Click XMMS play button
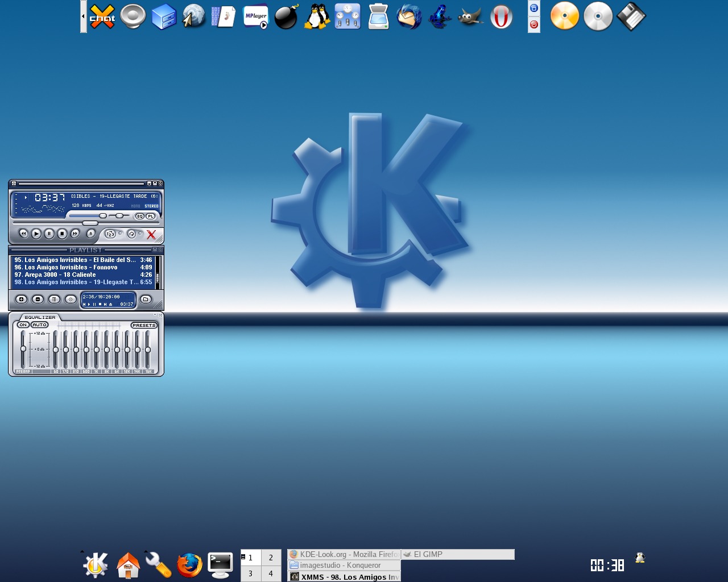Image resolution: width=728 pixels, height=582 pixels. [36, 234]
